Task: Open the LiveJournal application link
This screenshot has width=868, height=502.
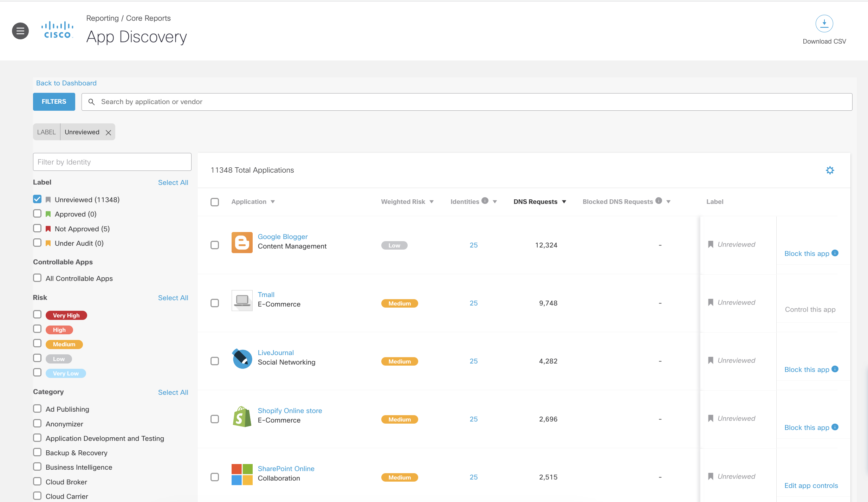Action: tap(276, 353)
